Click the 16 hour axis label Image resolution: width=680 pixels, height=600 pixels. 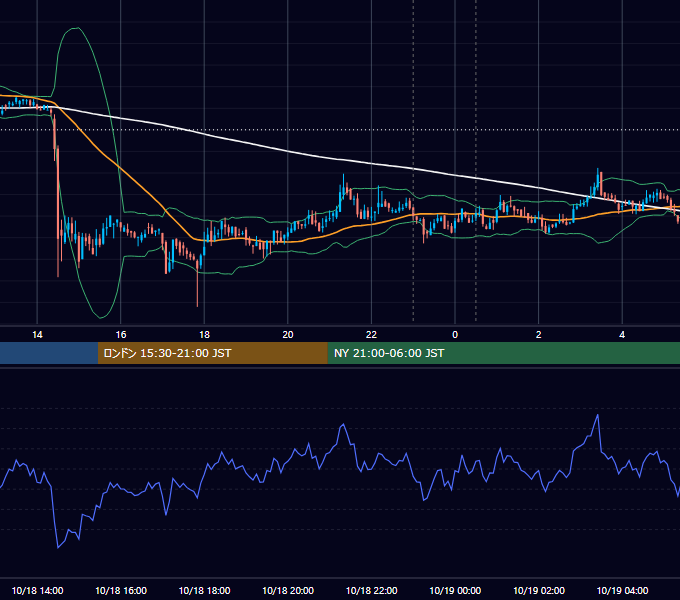tap(121, 335)
